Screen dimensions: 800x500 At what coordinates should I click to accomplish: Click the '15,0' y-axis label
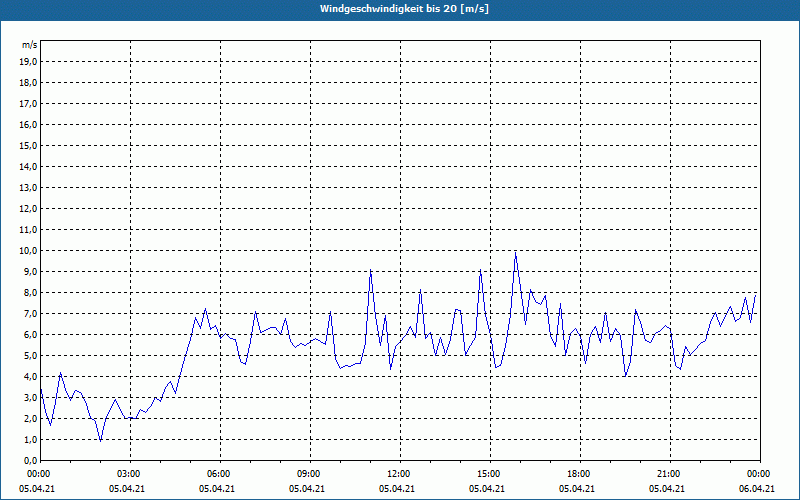pyautogui.click(x=28, y=145)
